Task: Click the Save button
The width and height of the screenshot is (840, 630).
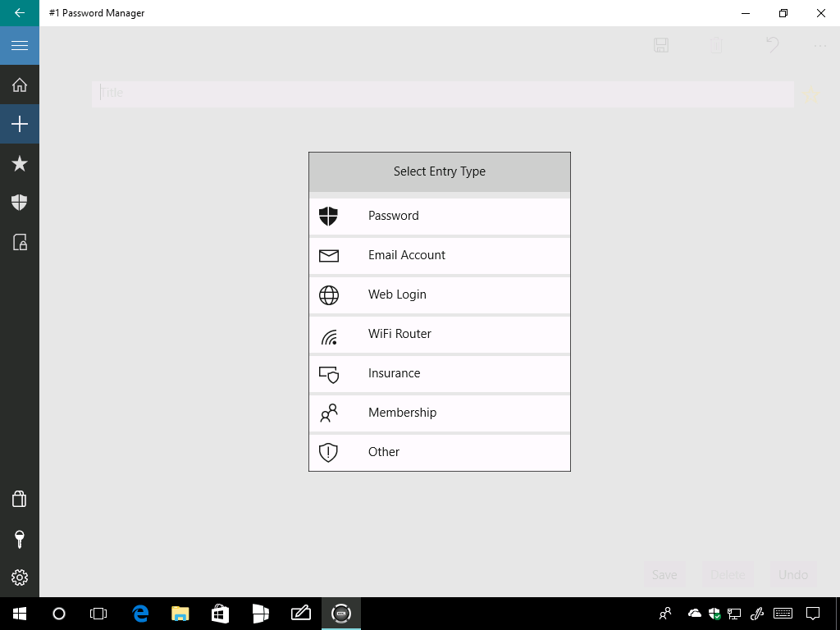Action: [664, 575]
